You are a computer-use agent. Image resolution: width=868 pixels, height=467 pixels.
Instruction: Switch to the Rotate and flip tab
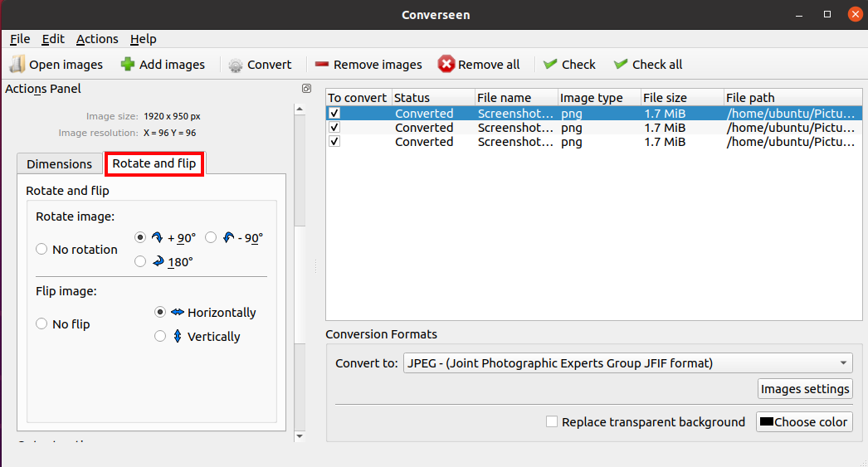[154, 163]
